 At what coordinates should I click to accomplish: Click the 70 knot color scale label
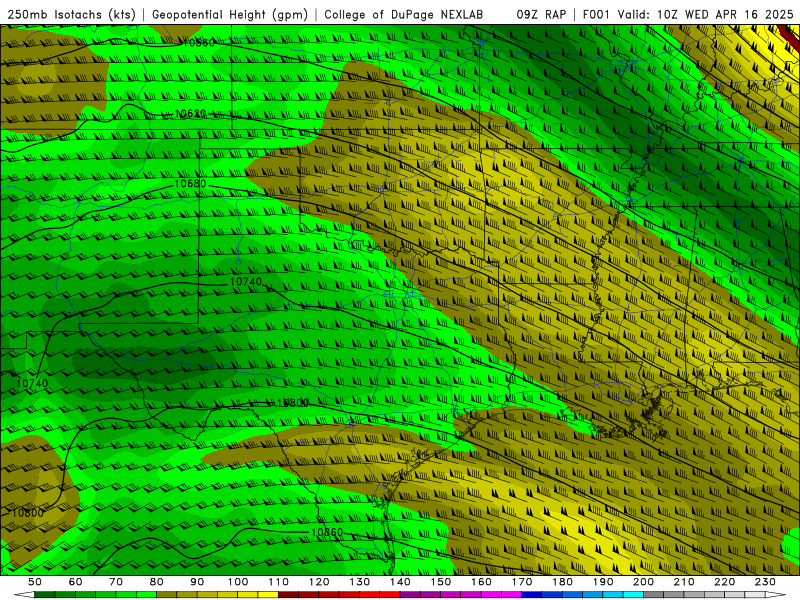click(116, 582)
